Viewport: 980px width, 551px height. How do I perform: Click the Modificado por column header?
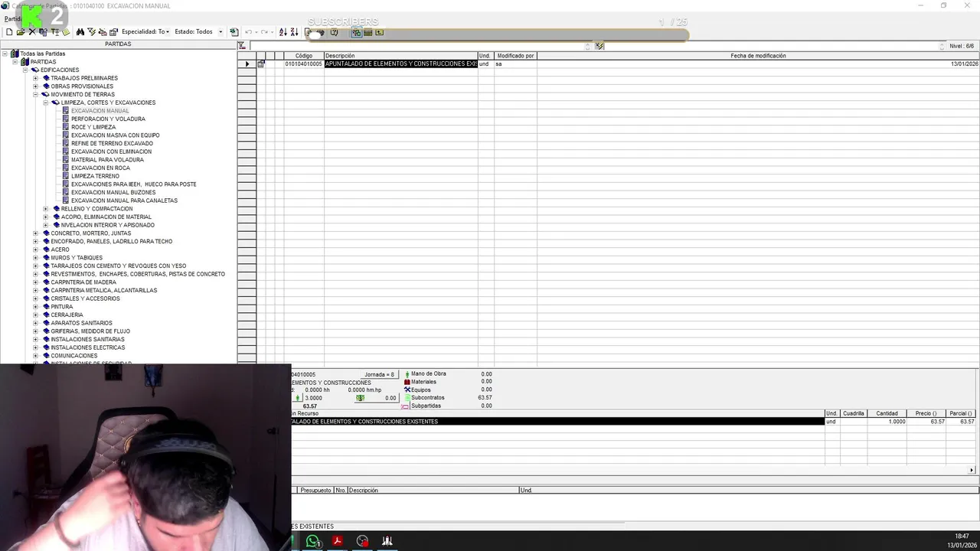click(x=515, y=56)
